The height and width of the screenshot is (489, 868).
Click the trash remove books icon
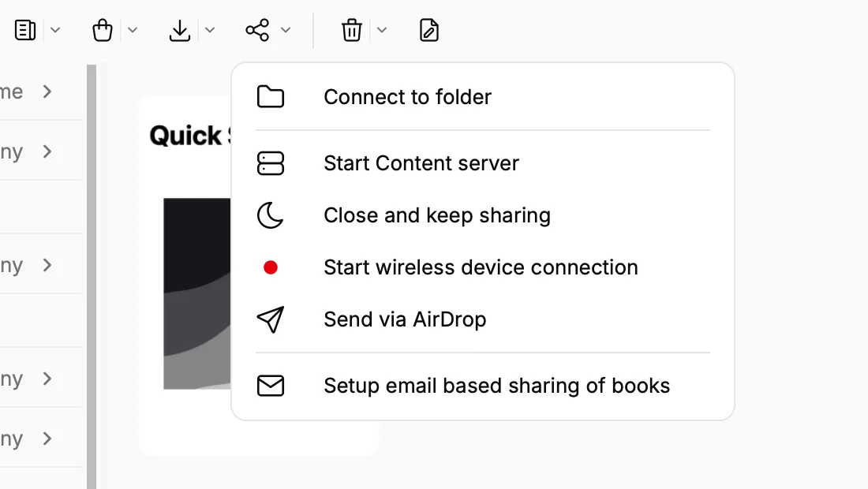click(x=351, y=30)
